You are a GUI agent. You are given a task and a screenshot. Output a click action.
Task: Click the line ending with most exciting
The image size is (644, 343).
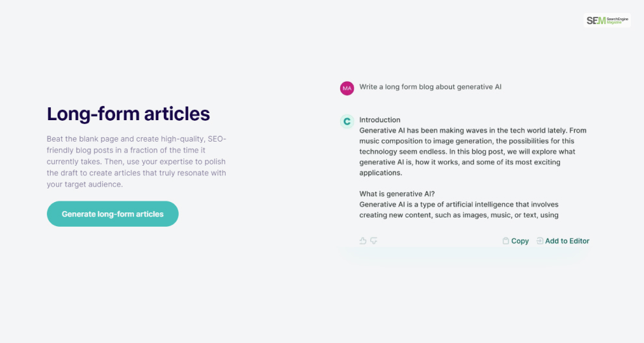460,162
